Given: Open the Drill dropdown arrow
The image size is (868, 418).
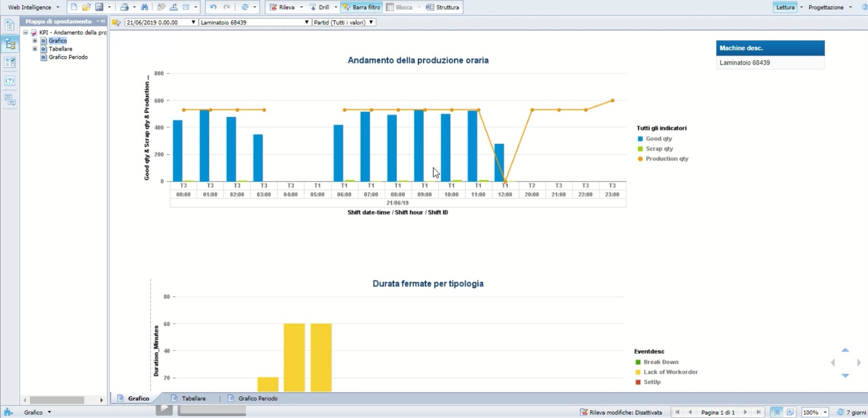Looking at the screenshot, I should click(336, 7).
